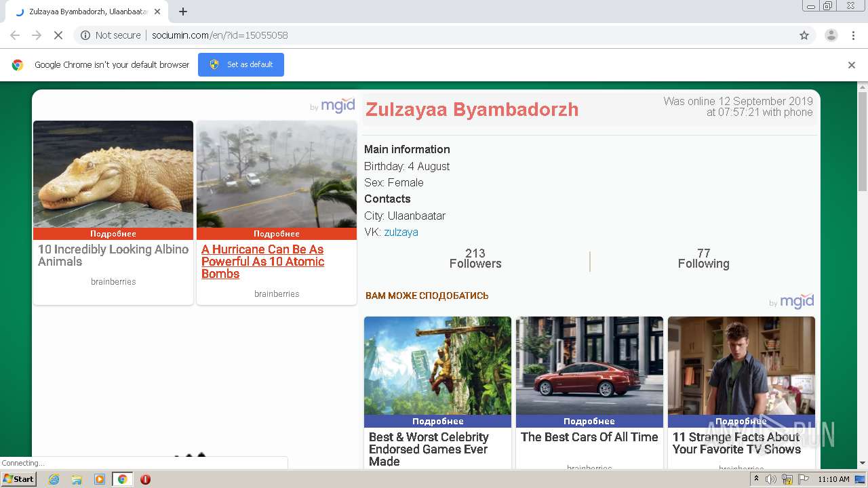
Task: Open a new browser tab
Action: pos(183,12)
